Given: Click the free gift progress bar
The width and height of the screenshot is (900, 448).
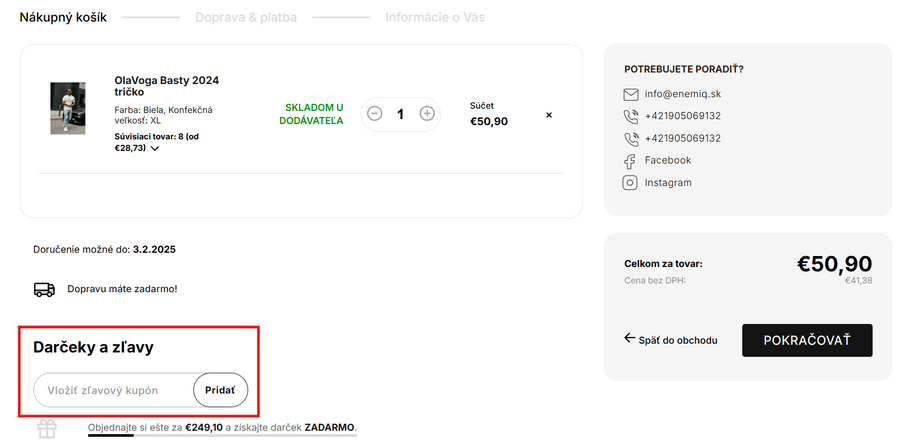Looking at the screenshot, I should click(222, 435).
